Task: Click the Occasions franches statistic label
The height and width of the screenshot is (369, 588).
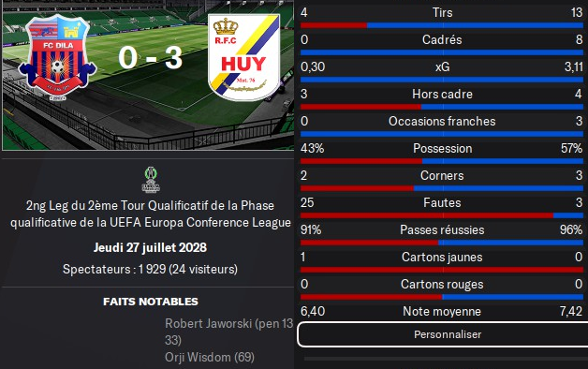Action: [x=442, y=121]
